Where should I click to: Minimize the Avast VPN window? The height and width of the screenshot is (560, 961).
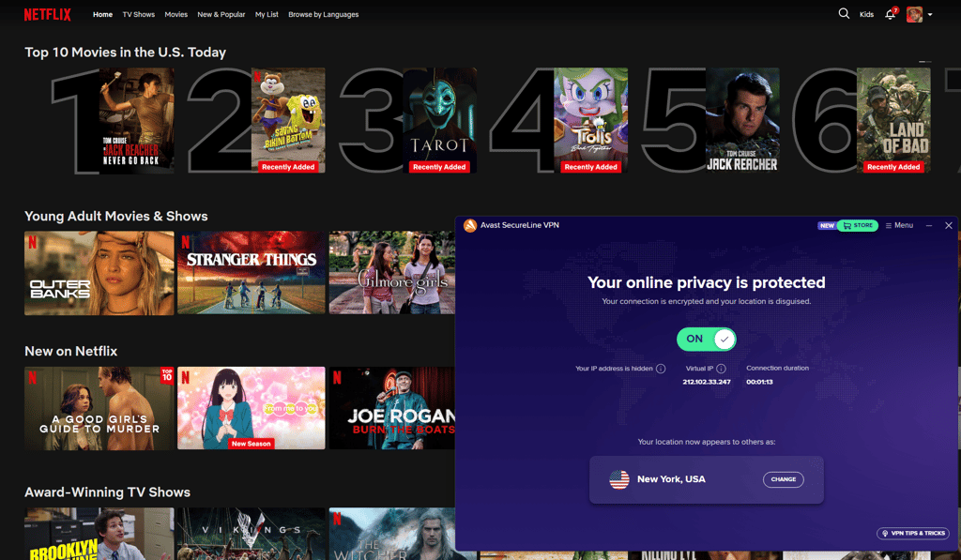[x=929, y=225]
